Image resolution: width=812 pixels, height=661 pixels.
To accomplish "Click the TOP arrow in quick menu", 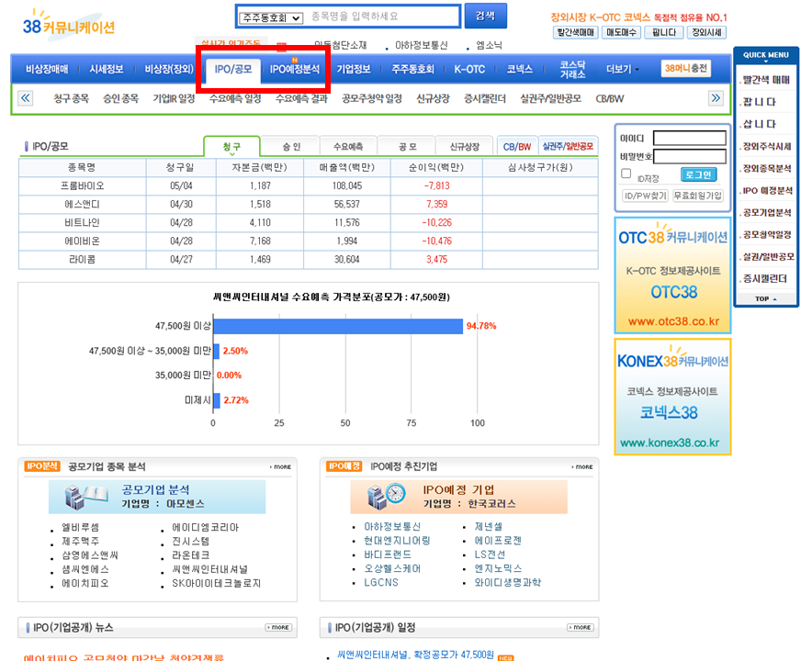I will point(766,298).
